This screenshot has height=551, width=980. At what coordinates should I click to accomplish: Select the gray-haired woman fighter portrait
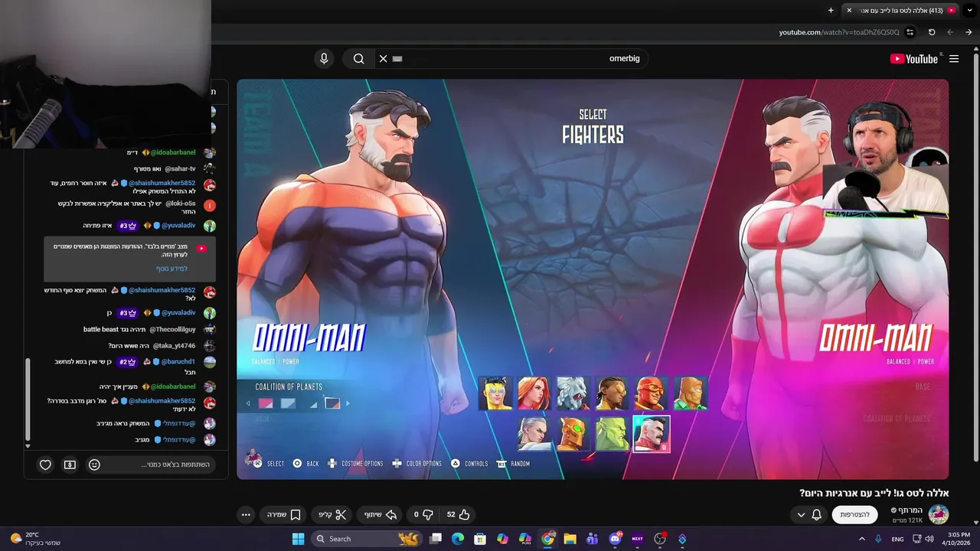(x=534, y=433)
